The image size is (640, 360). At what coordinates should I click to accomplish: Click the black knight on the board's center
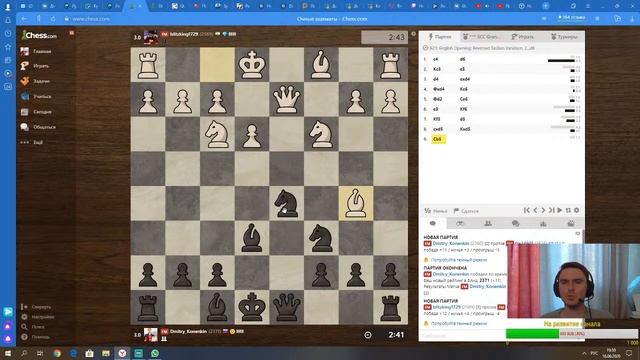point(287,203)
